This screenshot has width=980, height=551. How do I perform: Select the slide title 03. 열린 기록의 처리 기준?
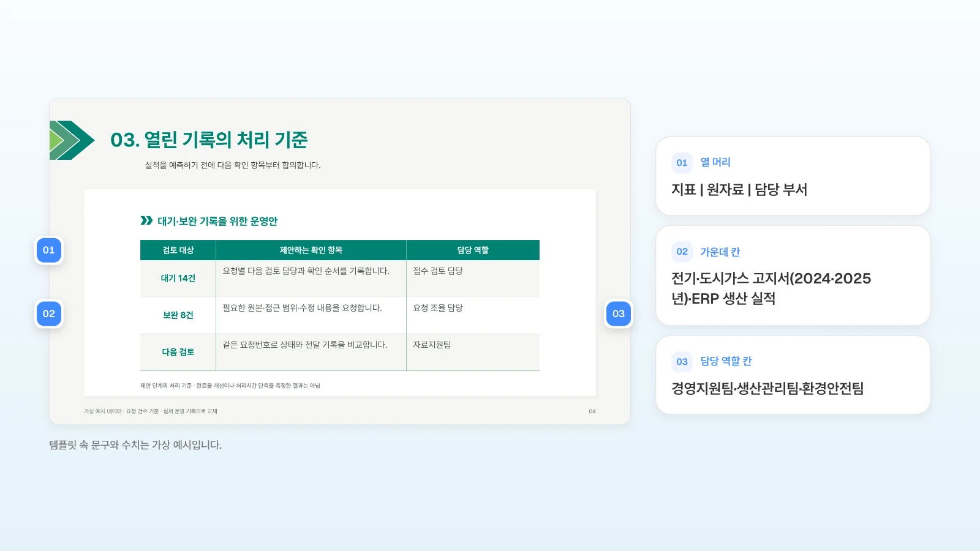(209, 140)
